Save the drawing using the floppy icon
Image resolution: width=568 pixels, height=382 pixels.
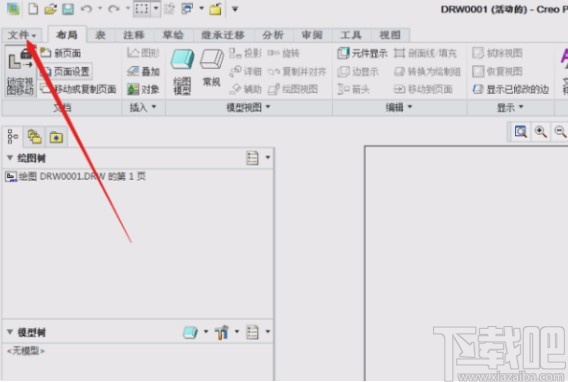coord(68,9)
